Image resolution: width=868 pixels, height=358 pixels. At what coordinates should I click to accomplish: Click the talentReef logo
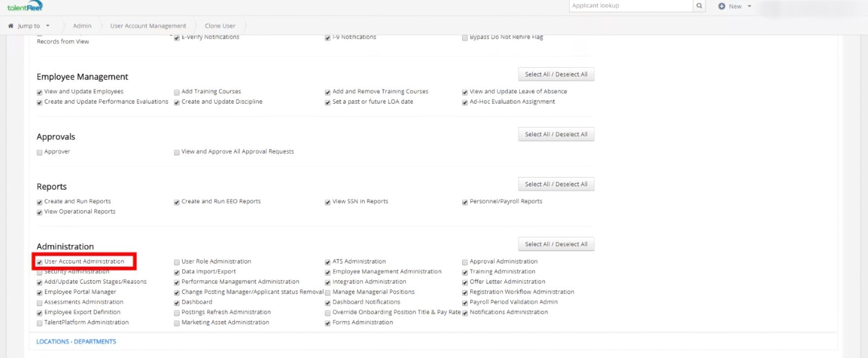pyautogui.click(x=25, y=7)
